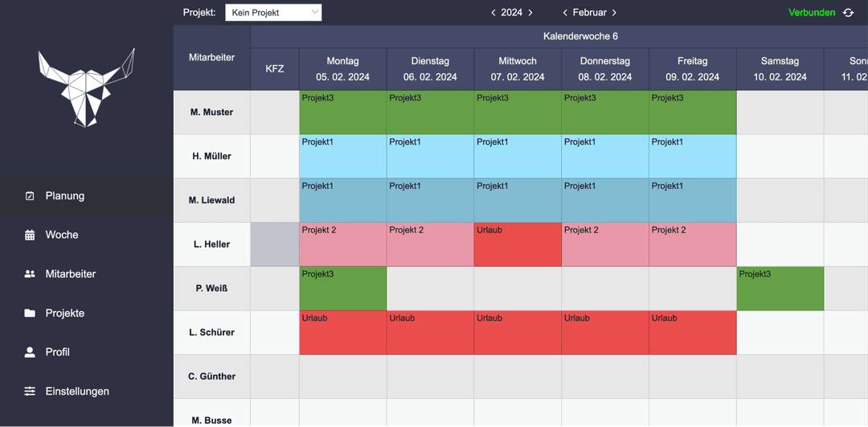
Task: Click the Projekte folder icon
Action: point(30,314)
